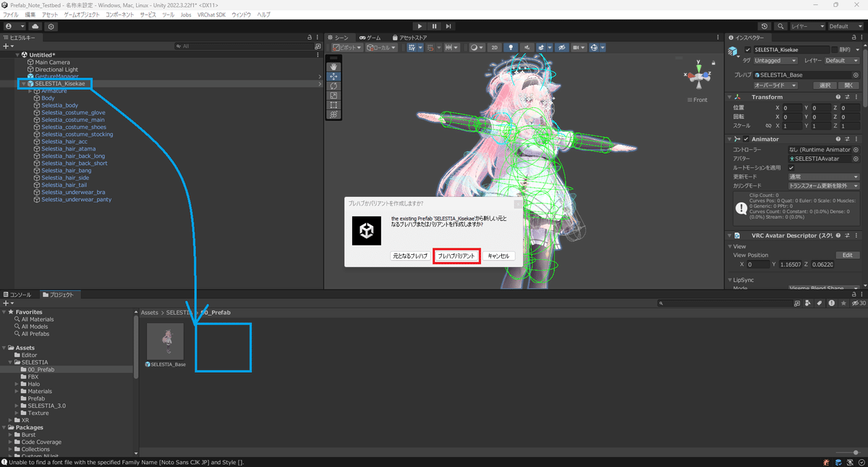
Task: Select the Move tool in the scene toolbar
Action: 333,77
